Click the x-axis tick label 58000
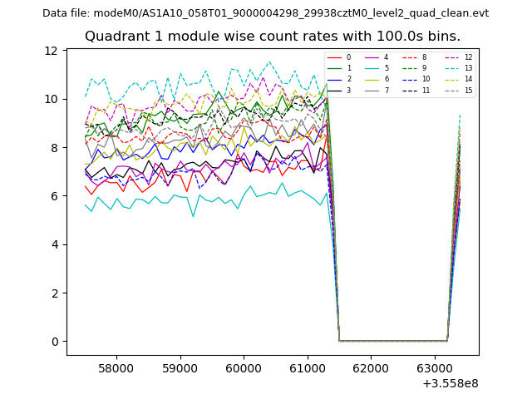Viewport: 532px width, 399px height. [x=116, y=368]
